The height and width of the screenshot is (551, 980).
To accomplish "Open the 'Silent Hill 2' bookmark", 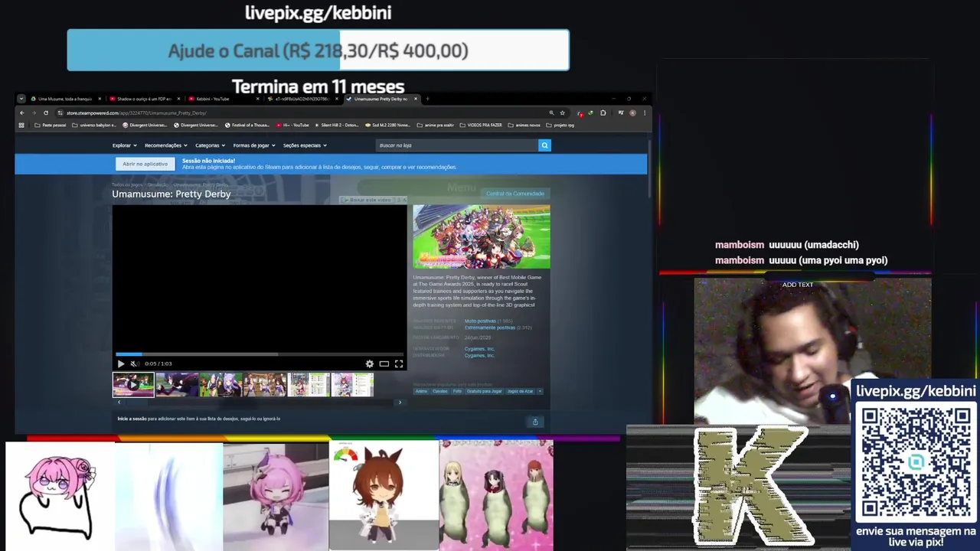I will [x=338, y=125].
